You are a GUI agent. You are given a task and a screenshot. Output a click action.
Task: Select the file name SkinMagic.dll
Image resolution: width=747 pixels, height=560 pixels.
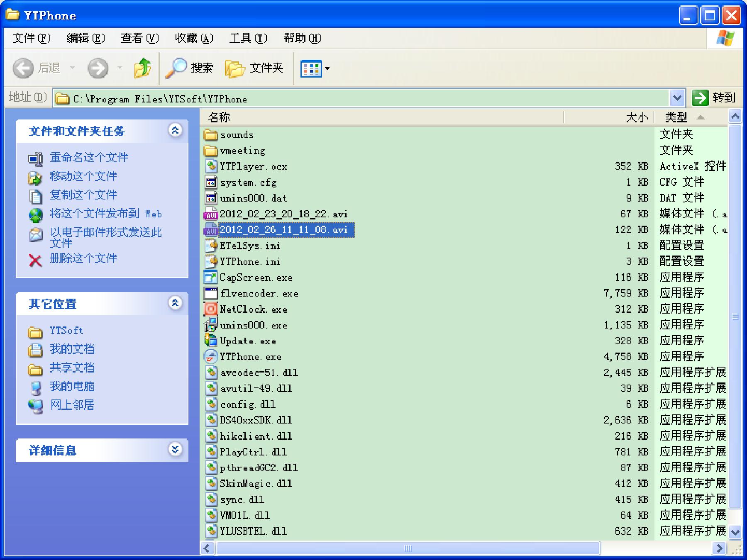click(x=256, y=484)
